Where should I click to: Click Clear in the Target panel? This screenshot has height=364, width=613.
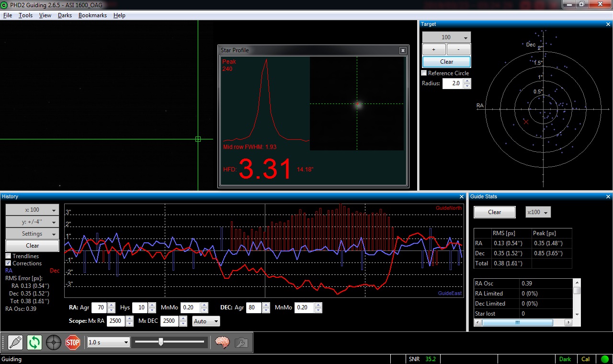(446, 62)
